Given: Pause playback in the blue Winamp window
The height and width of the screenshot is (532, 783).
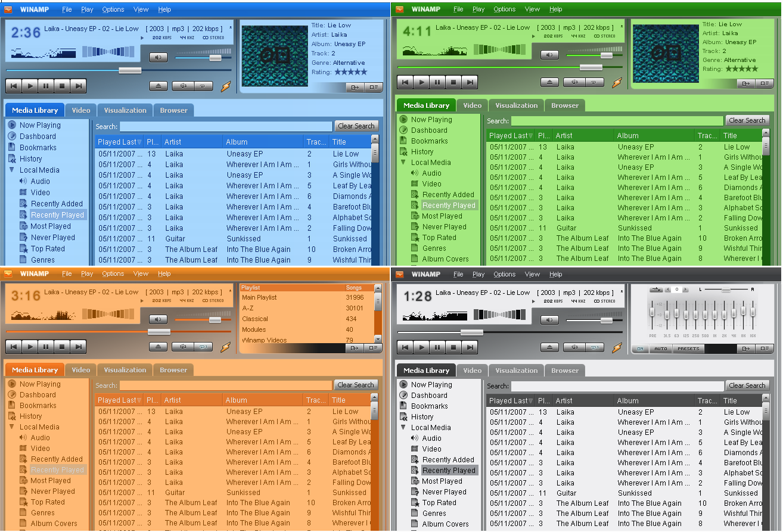Looking at the screenshot, I should tap(46, 86).
